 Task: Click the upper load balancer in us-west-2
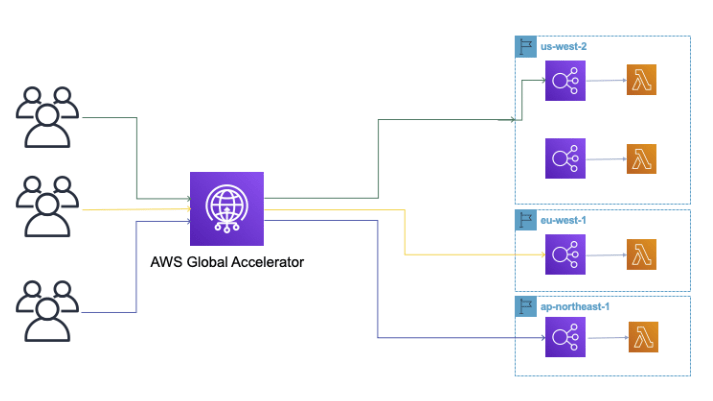(x=565, y=80)
